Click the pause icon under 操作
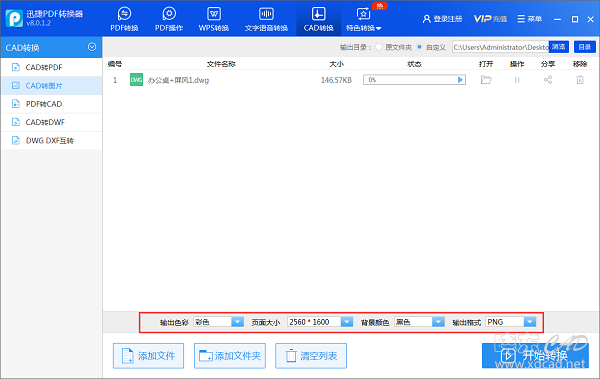 (x=517, y=80)
